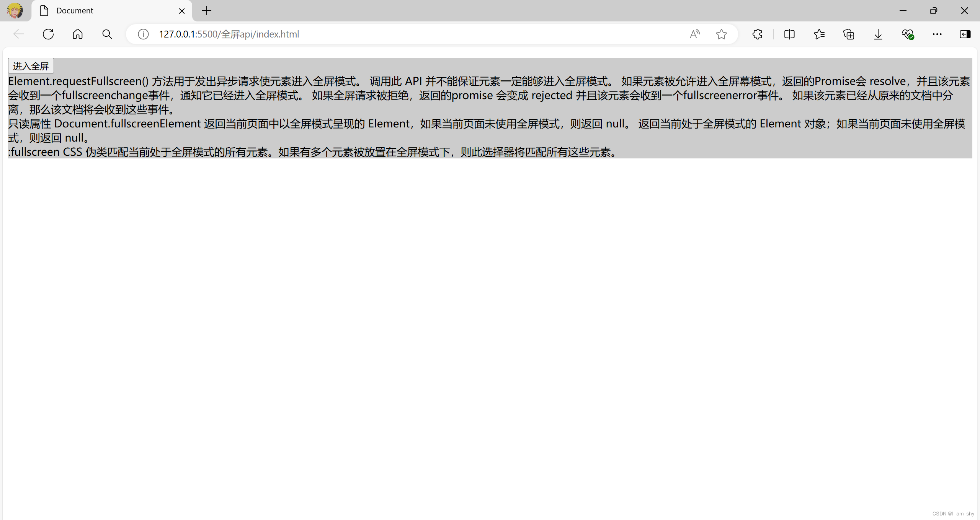The image size is (980, 520).
Task: Open the search magnifier icon
Action: 107,34
